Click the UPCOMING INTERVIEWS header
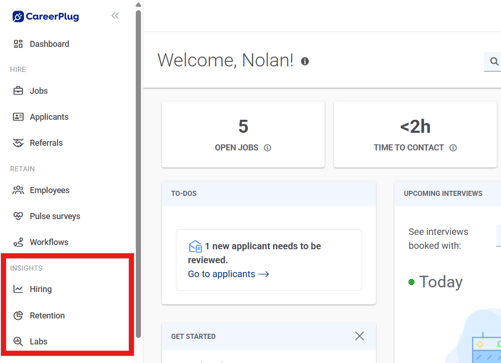The width and height of the screenshot is (501, 363). pyautogui.click(x=443, y=193)
